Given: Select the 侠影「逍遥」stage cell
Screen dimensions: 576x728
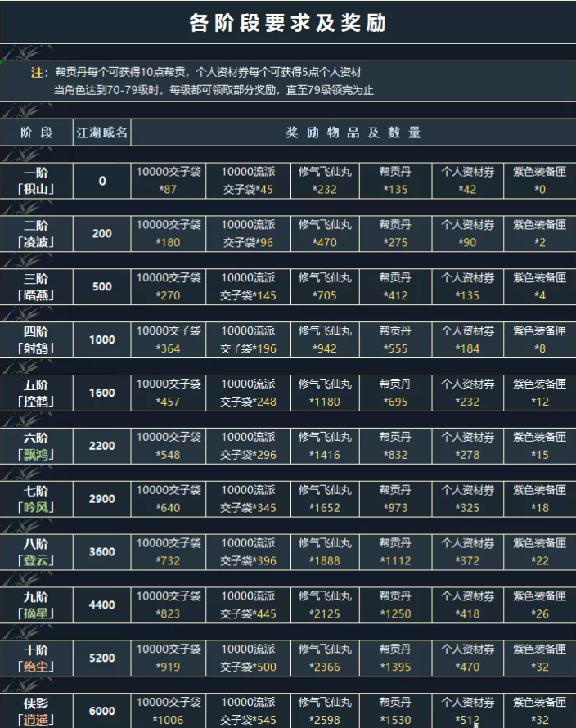Looking at the screenshot, I should (36, 711).
